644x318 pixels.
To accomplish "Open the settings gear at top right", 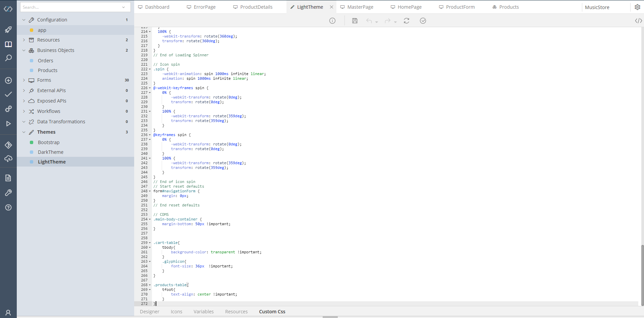I will (638, 7).
